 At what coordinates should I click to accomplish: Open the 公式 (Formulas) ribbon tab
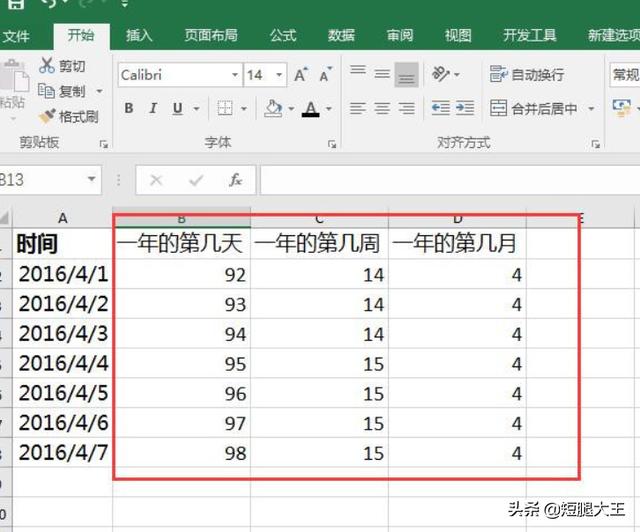pyautogui.click(x=283, y=36)
